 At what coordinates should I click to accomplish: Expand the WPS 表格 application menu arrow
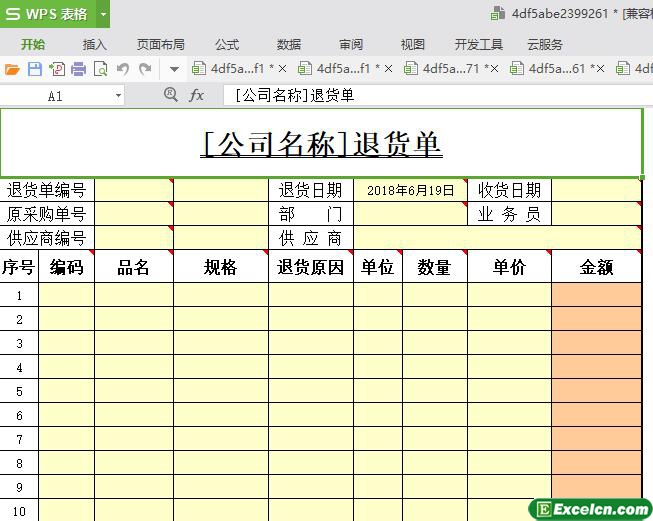(x=102, y=14)
